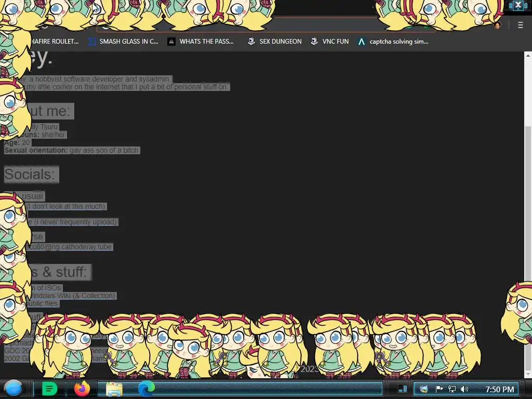Click the volume speaker tray icon
Screen dimensions: 532x399
[x=464, y=389]
